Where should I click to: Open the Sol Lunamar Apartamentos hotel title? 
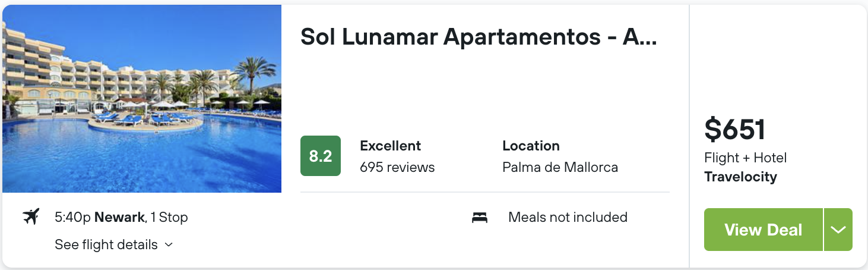point(479,37)
